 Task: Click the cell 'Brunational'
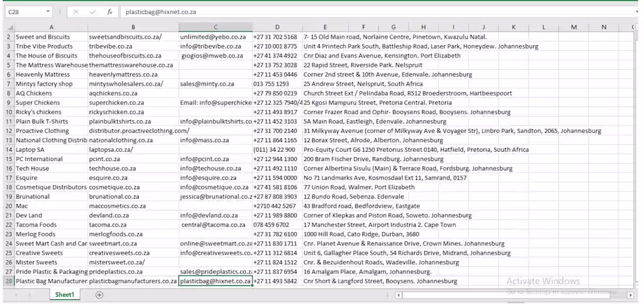(51, 196)
